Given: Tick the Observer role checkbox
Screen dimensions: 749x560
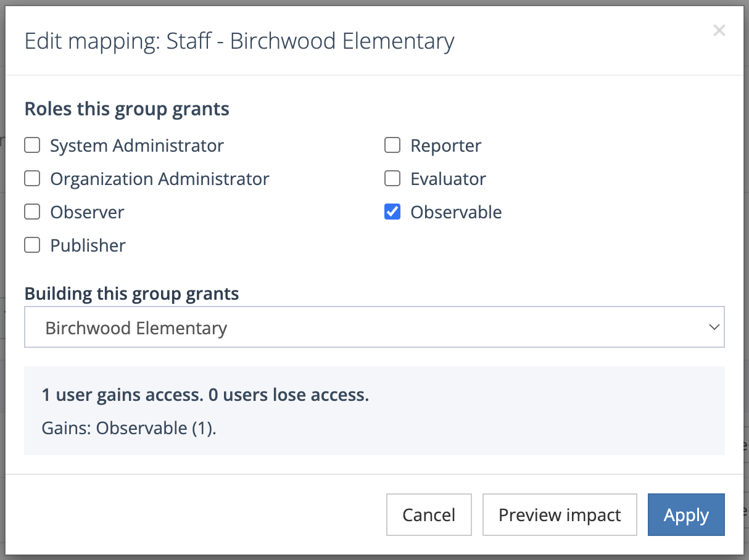Looking at the screenshot, I should point(32,212).
